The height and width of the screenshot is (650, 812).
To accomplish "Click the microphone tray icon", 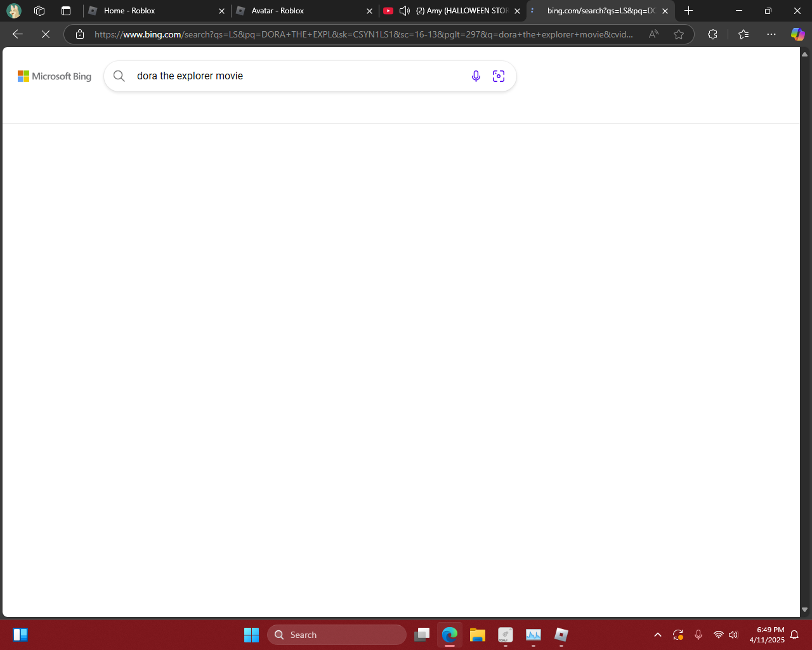I will [x=698, y=635].
